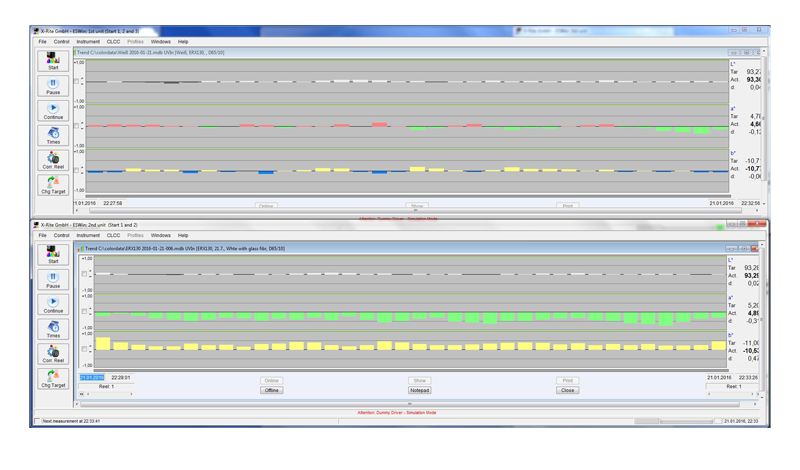Jump to first reel arrow under left Reel: 1
The height and width of the screenshot is (470, 800).
click(x=81, y=394)
